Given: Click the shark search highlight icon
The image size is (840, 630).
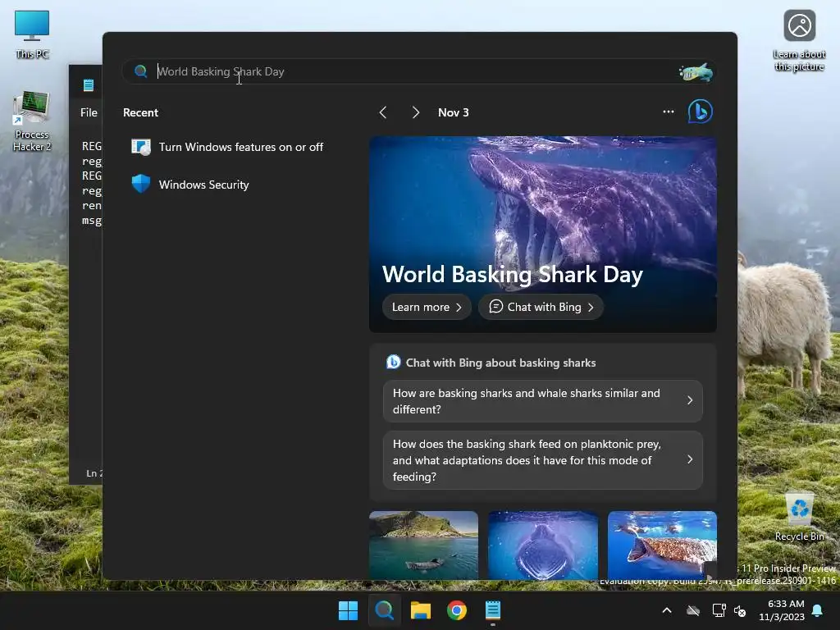Looking at the screenshot, I should (696, 72).
